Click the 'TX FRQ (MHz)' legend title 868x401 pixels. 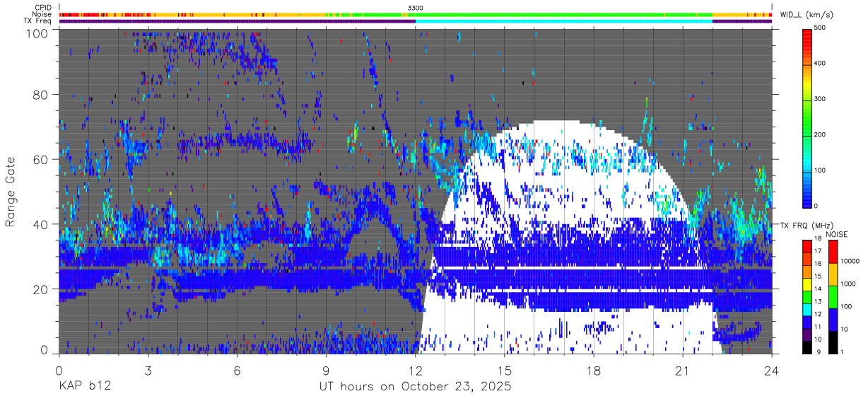[x=805, y=226]
